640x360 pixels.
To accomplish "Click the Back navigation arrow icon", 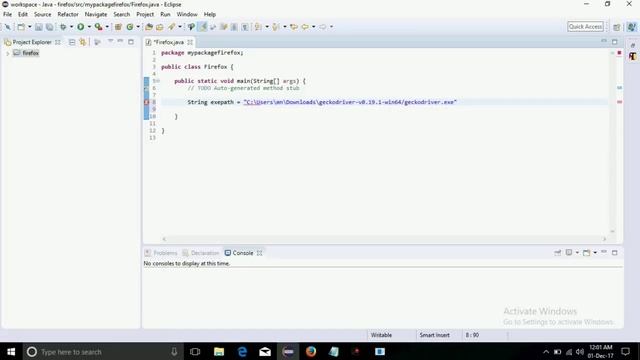I will click(305, 27).
